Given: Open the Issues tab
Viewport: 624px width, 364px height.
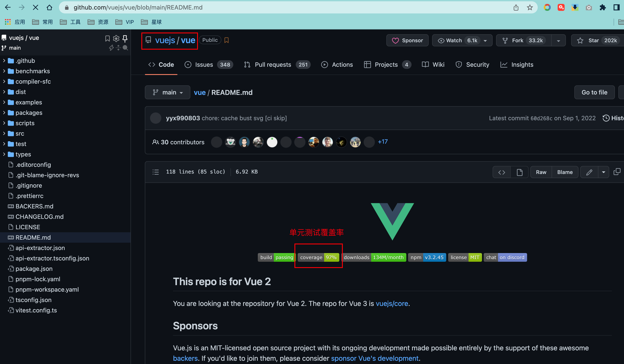Looking at the screenshot, I should coord(209,65).
